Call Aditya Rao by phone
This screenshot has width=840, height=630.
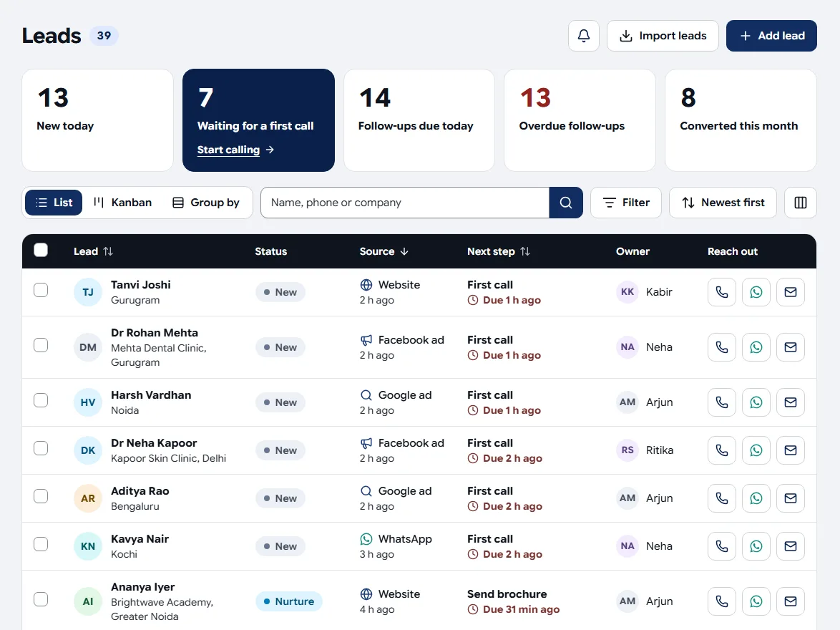click(x=722, y=499)
